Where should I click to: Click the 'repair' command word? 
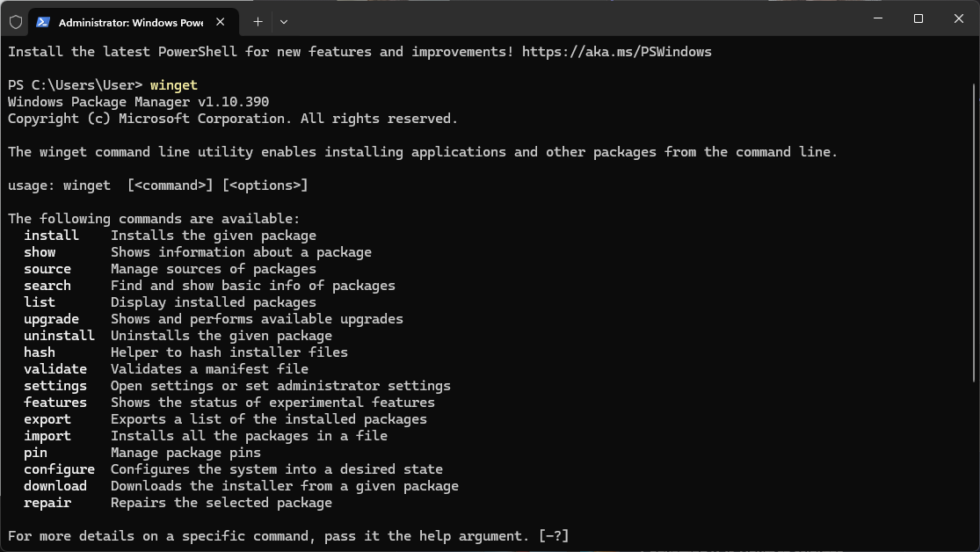pyautogui.click(x=47, y=504)
